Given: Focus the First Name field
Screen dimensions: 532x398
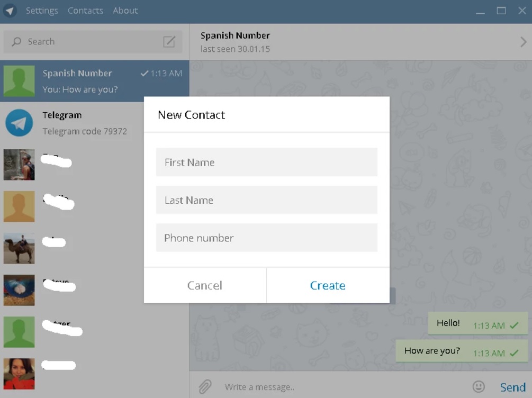Looking at the screenshot, I should pos(266,162).
